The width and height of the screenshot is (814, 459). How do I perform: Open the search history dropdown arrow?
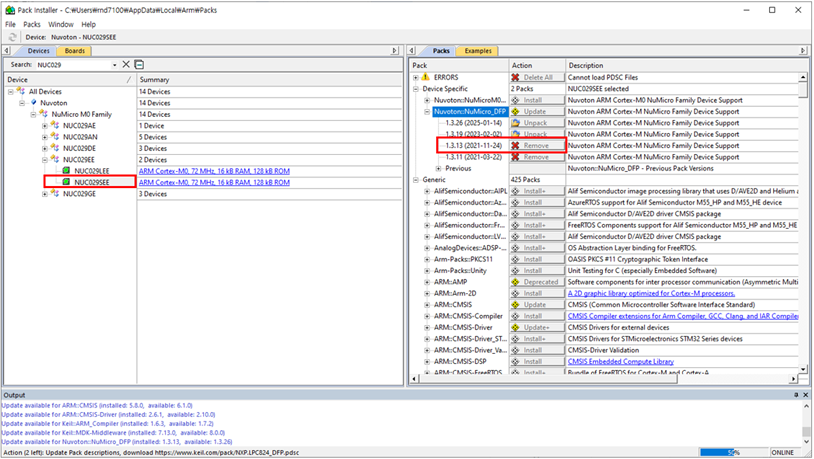[x=114, y=65]
